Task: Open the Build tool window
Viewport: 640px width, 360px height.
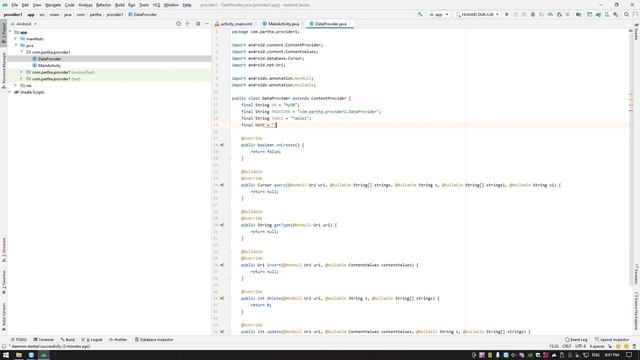Action: 68,340
